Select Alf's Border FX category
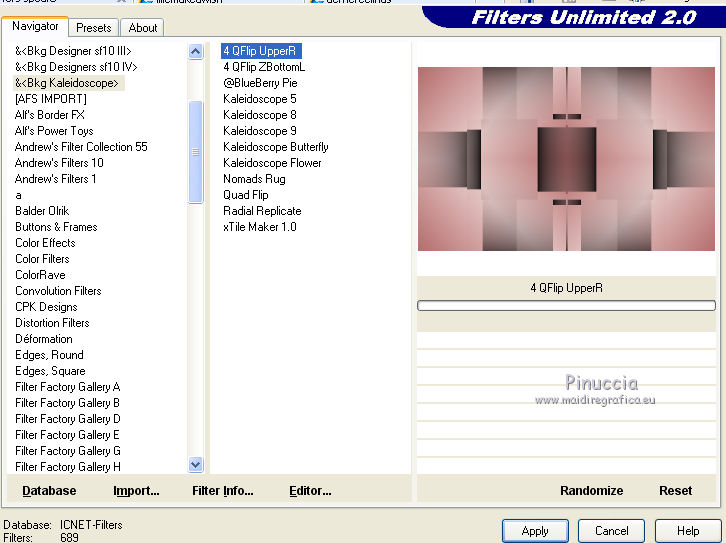 [50, 115]
